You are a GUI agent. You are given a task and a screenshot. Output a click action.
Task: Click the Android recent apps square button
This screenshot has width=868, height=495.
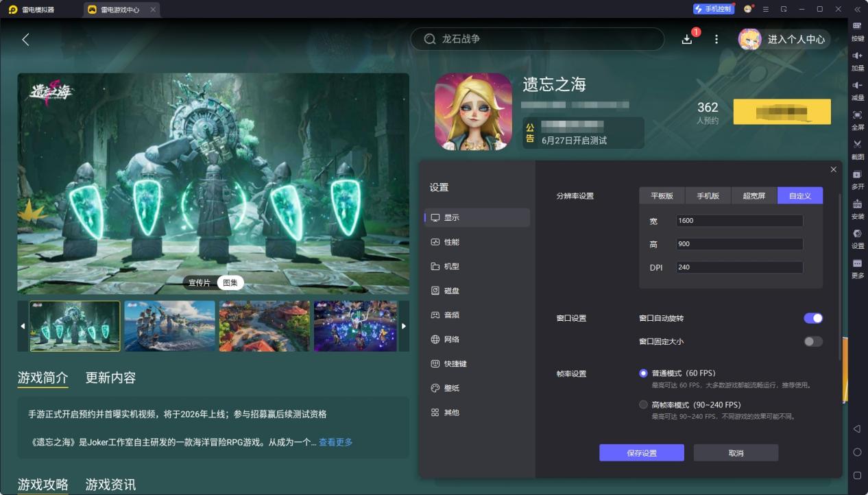pos(857,475)
